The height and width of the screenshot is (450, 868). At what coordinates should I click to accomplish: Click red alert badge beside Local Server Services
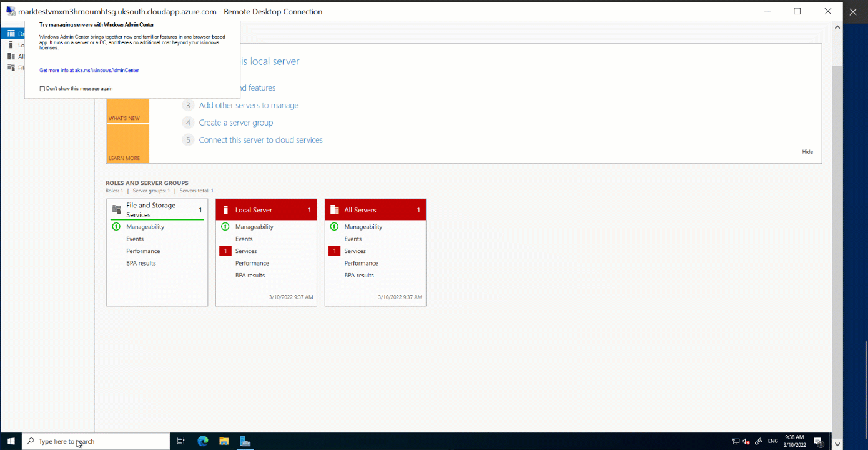point(225,251)
